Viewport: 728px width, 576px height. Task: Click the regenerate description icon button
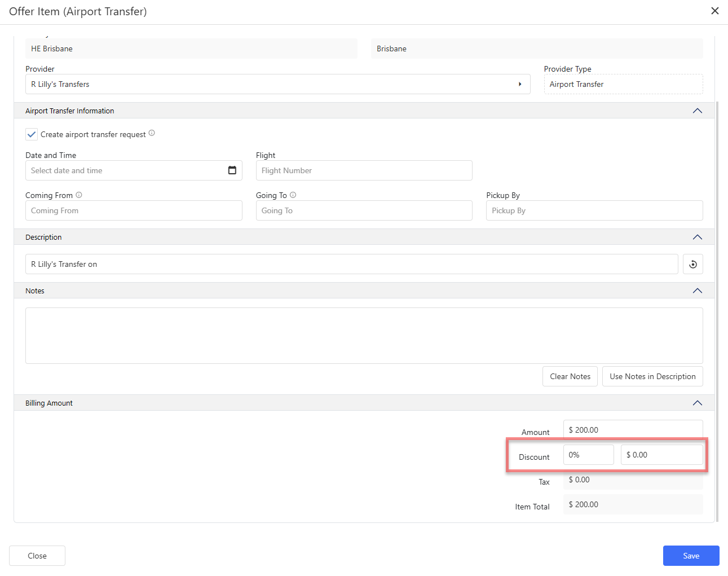pos(692,264)
